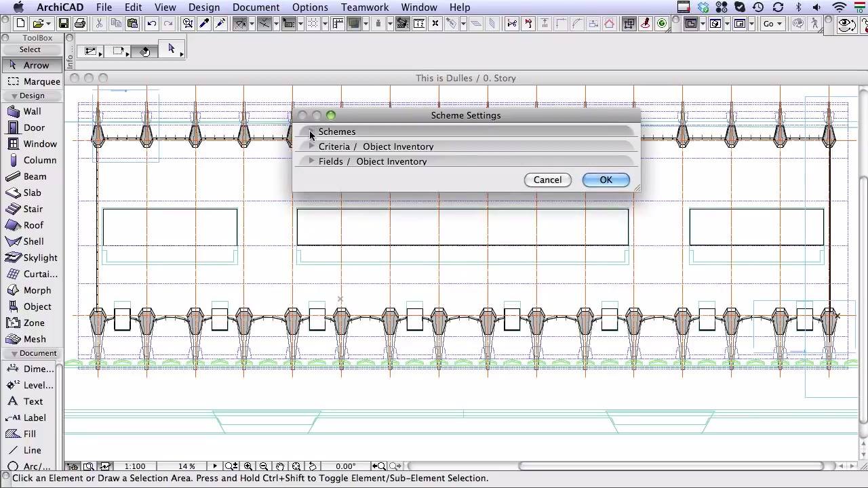Activate the Marquee tool

[32, 81]
